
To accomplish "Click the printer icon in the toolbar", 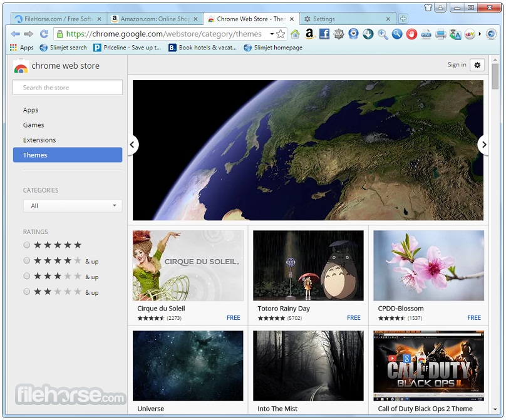I will pos(440,34).
